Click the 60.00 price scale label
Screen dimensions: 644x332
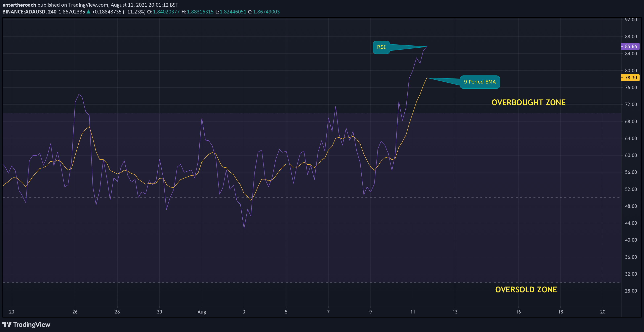point(631,155)
